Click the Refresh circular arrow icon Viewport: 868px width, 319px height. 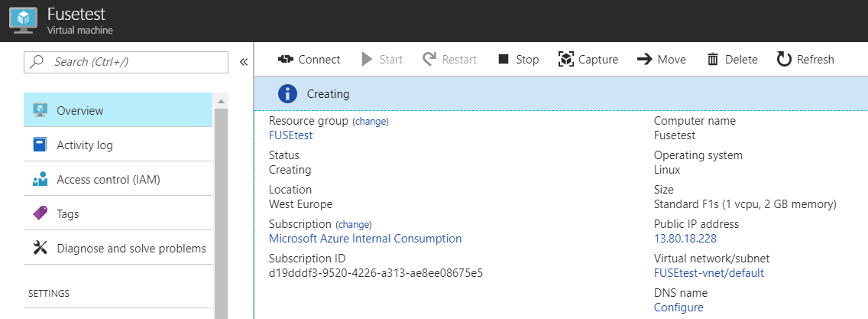pos(784,59)
